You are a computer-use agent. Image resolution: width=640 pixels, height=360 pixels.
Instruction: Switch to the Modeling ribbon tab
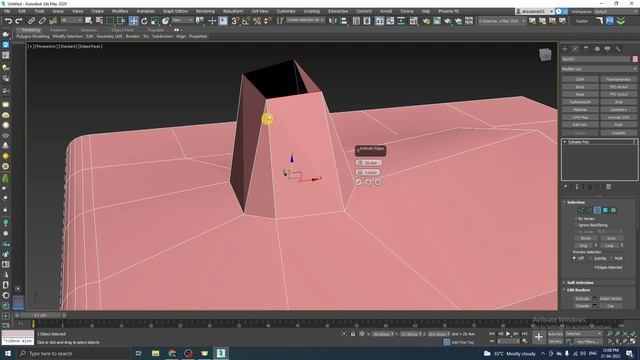[x=31, y=30]
